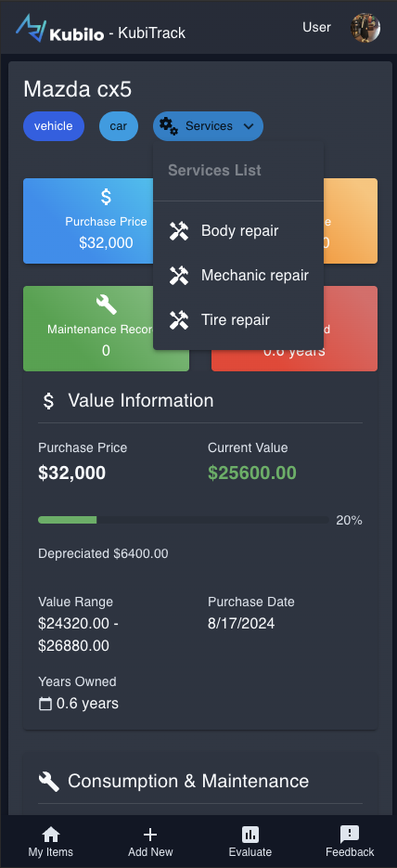Click the dollar icon beside Value Information
Screen dimensions: 397x868
click(x=48, y=401)
